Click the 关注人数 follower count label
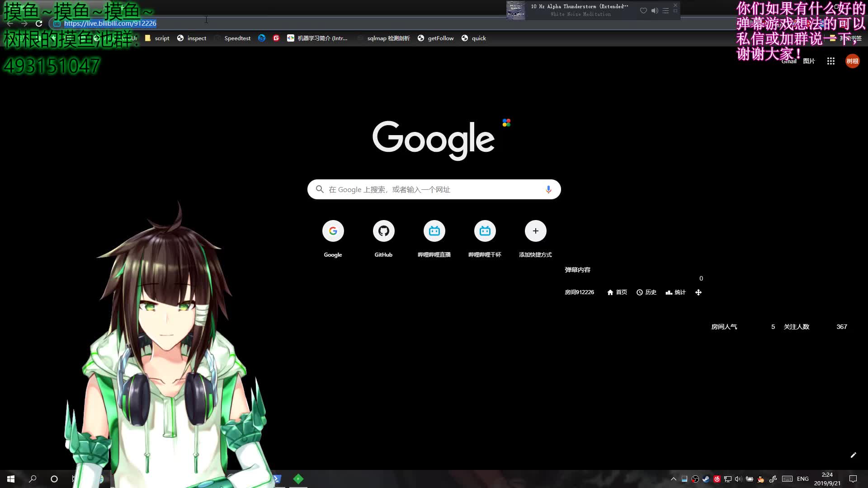868x488 pixels. (x=797, y=327)
